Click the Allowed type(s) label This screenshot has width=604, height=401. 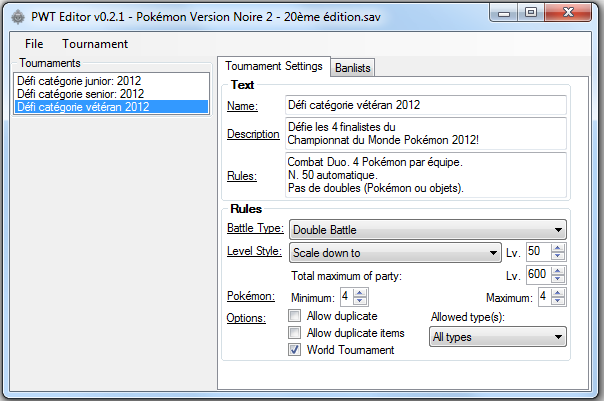(468, 317)
